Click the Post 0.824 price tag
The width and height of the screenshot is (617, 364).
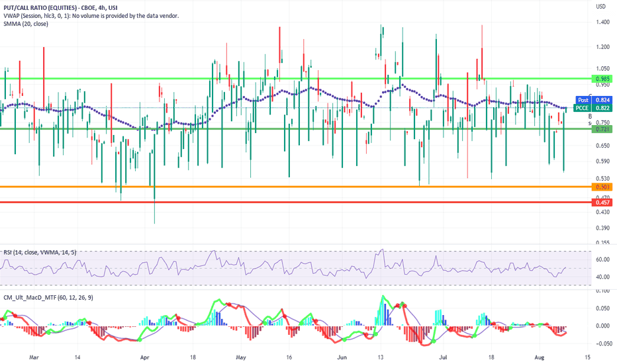point(594,100)
